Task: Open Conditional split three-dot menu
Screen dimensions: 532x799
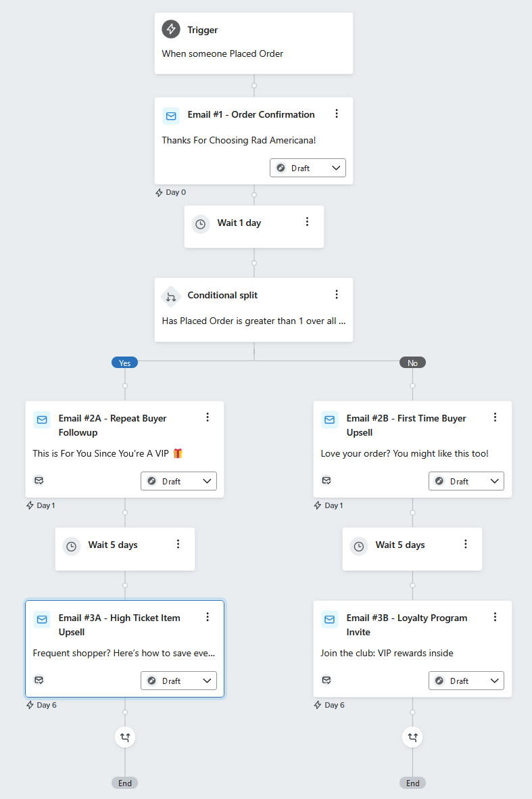Action: tap(337, 294)
